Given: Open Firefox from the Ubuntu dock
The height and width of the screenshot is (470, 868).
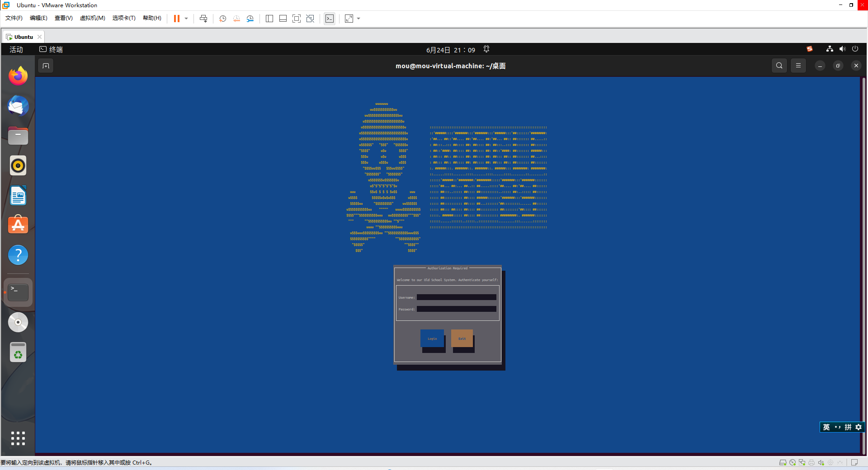Looking at the screenshot, I should pyautogui.click(x=18, y=76).
